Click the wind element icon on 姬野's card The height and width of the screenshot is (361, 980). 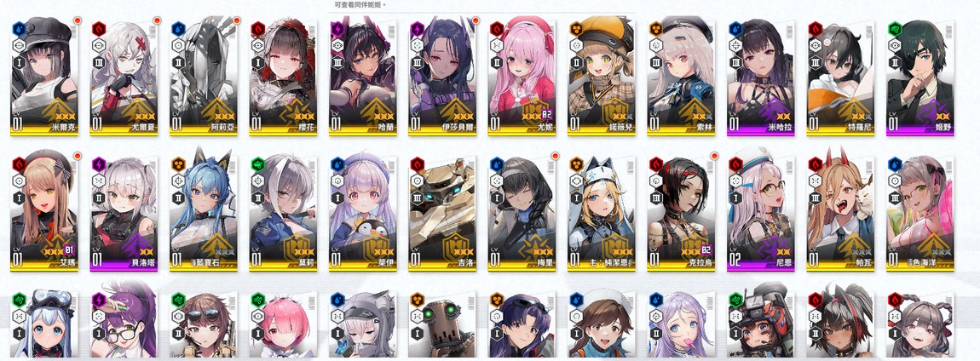(x=895, y=28)
